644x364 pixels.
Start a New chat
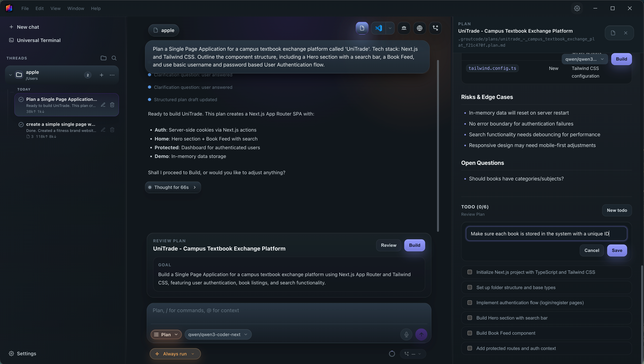pos(24,27)
